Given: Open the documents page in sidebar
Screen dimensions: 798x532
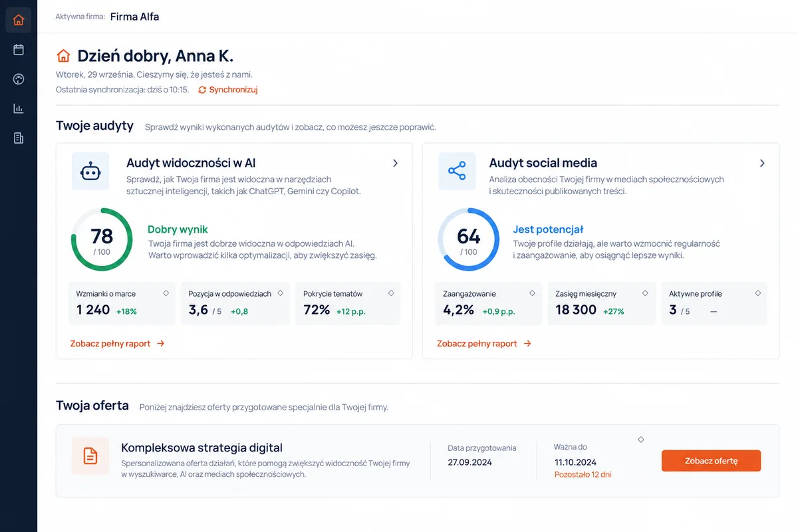Looking at the screenshot, I should point(19,138).
